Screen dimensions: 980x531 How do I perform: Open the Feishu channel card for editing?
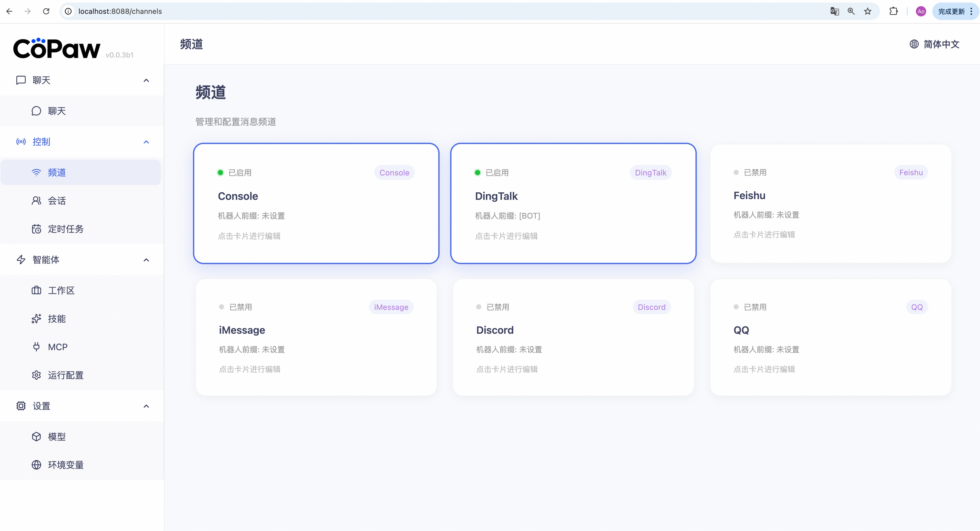point(830,203)
